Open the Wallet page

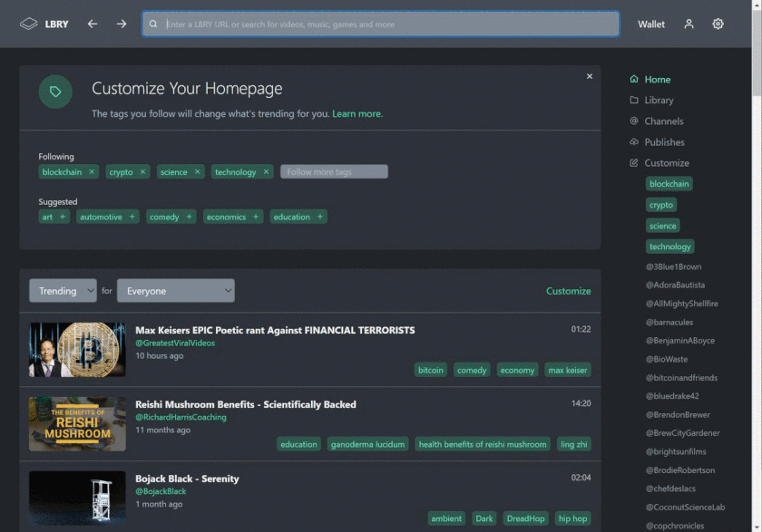pos(651,24)
